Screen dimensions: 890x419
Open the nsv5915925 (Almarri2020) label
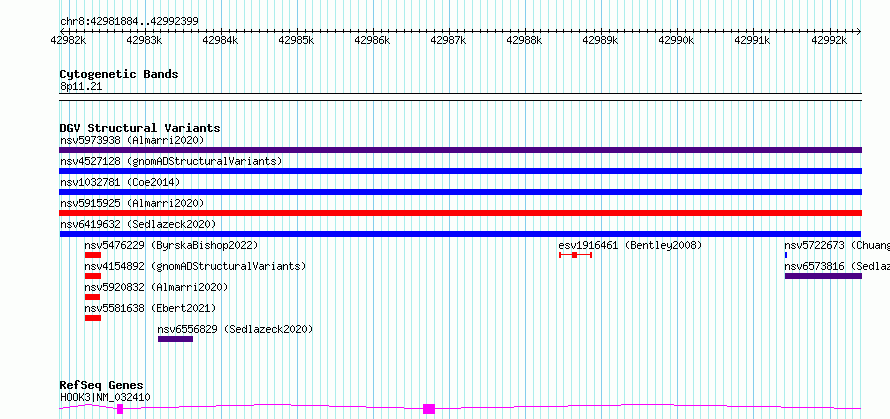(132, 203)
